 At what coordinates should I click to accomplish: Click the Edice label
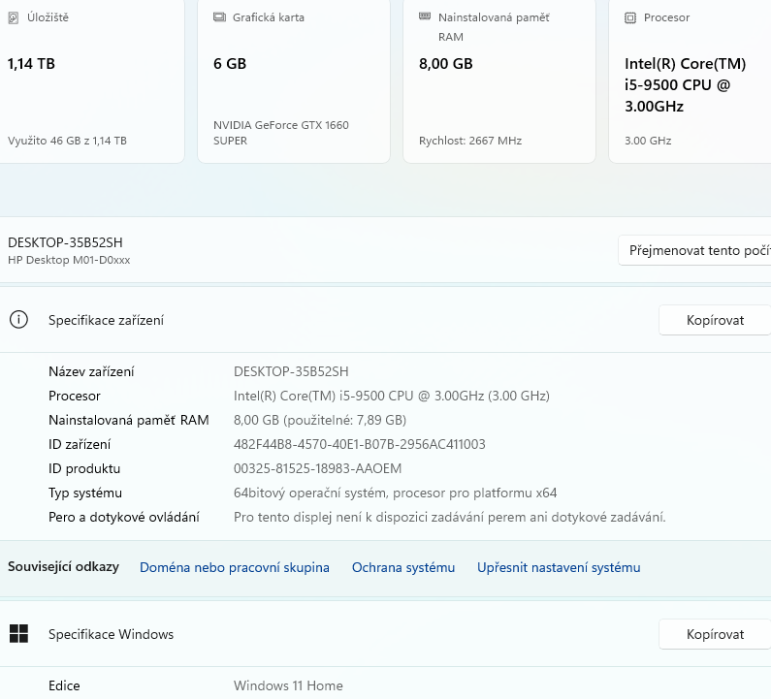point(64,685)
